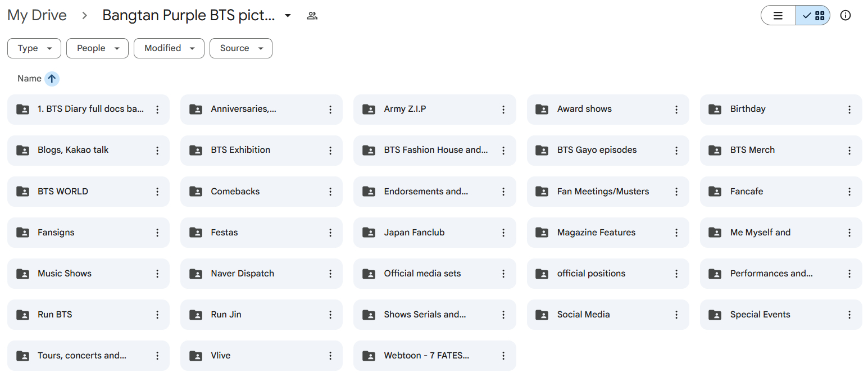Click three-dot menu beside Social Media folder

click(676, 315)
